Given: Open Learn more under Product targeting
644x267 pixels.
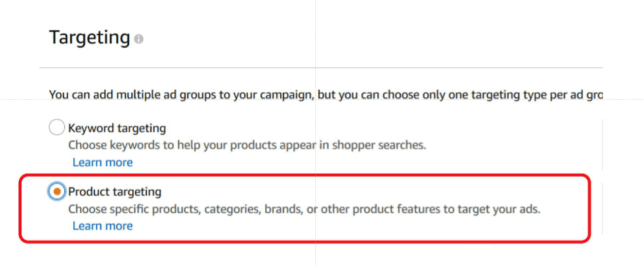Looking at the screenshot, I should (103, 226).
